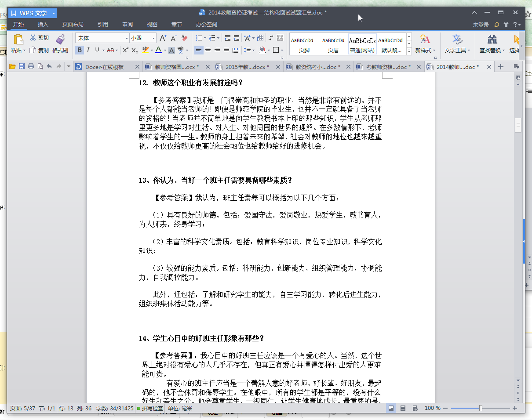The height and width of the screenshot is (420, 532).
Task: Click the Paste (粘贴) clipboard icon
Action: click(x=18, y=40)
